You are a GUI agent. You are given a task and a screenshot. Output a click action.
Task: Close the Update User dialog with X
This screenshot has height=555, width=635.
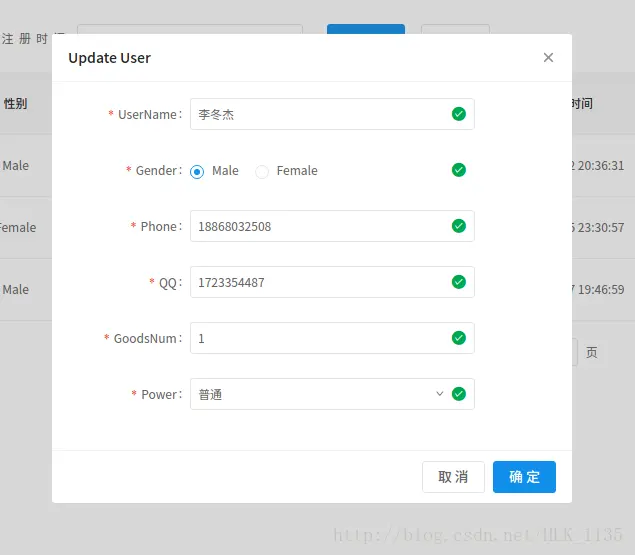(x=548, y=58)
